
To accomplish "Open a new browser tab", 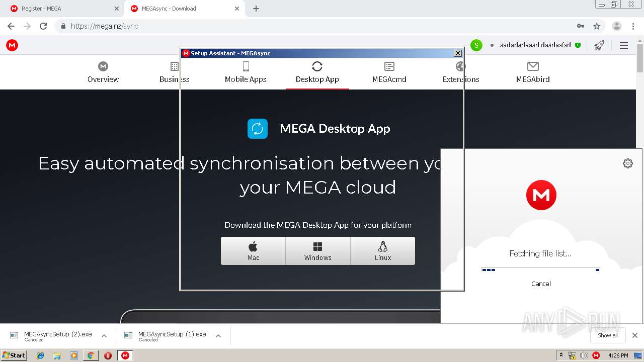I will click(256, 9).
